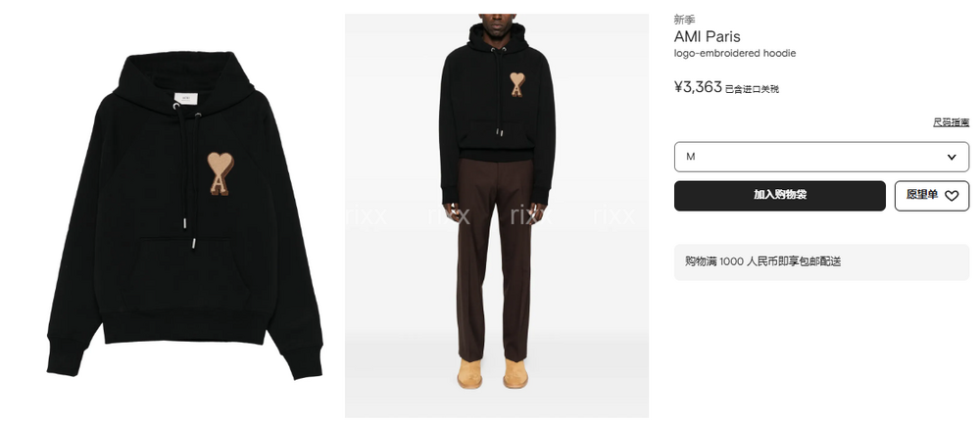Click the logo-embroidered hoodie product title
The image size is (980, 424).
(734, 54)
